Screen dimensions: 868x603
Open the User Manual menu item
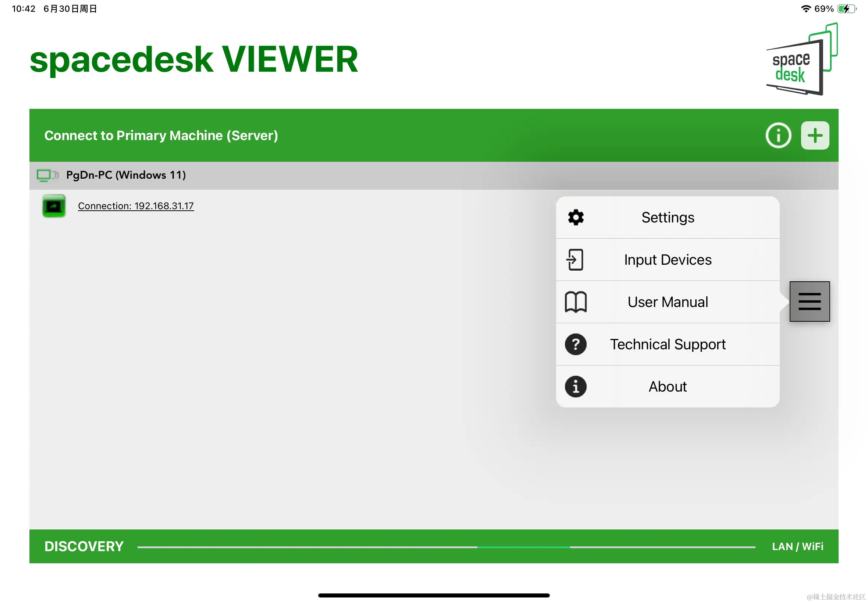[667, 302]
